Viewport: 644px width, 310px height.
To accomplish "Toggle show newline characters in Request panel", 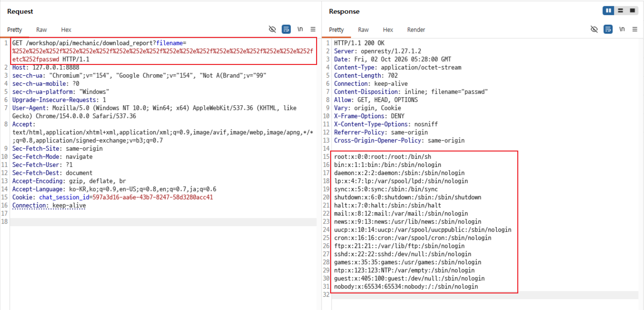I will (300, 29).
